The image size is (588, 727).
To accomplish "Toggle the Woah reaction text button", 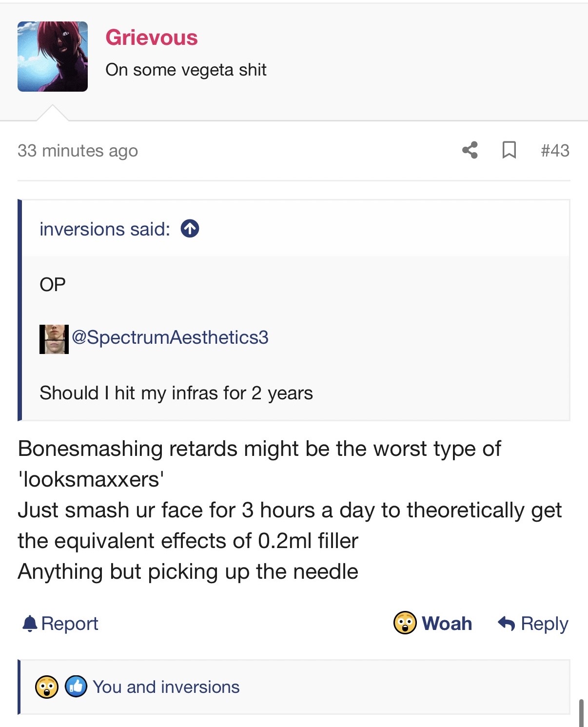I will pyautogui.click(x=447, y=624).
